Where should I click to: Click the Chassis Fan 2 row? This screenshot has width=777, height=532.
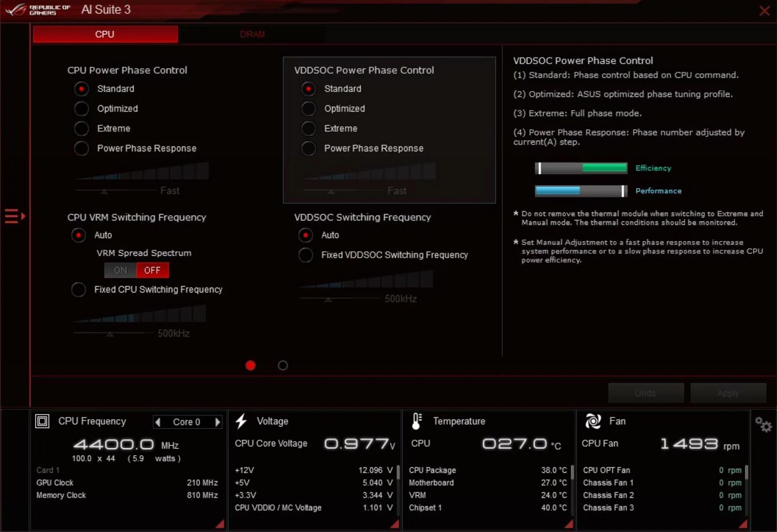[662, 495]
